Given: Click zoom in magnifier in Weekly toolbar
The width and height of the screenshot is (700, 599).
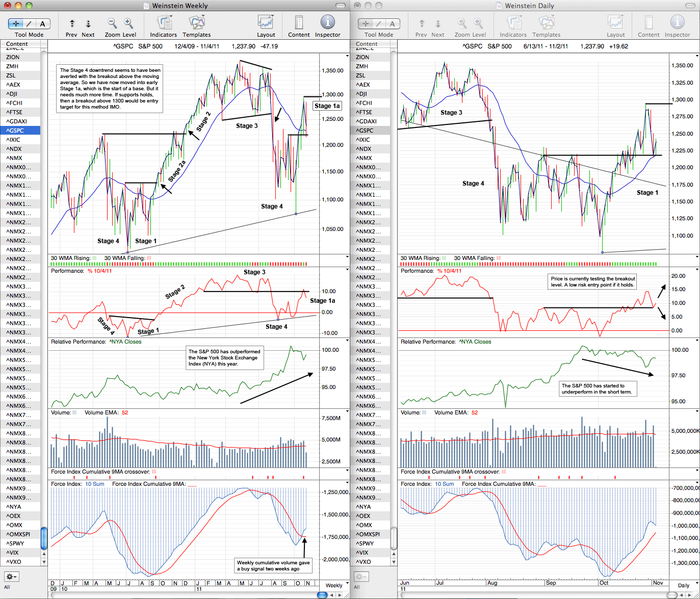Looking at the screenshot, I should (128, 23).
